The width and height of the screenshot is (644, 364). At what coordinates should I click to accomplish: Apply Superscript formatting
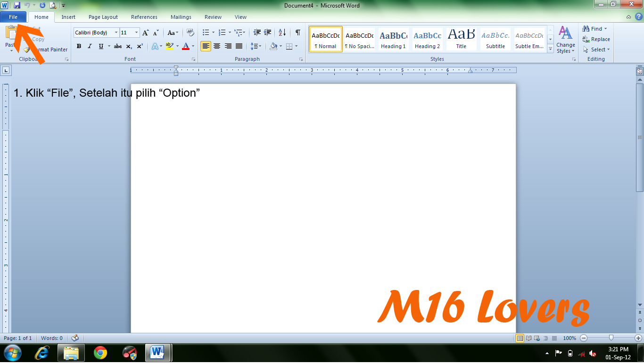tap(140, 46)
